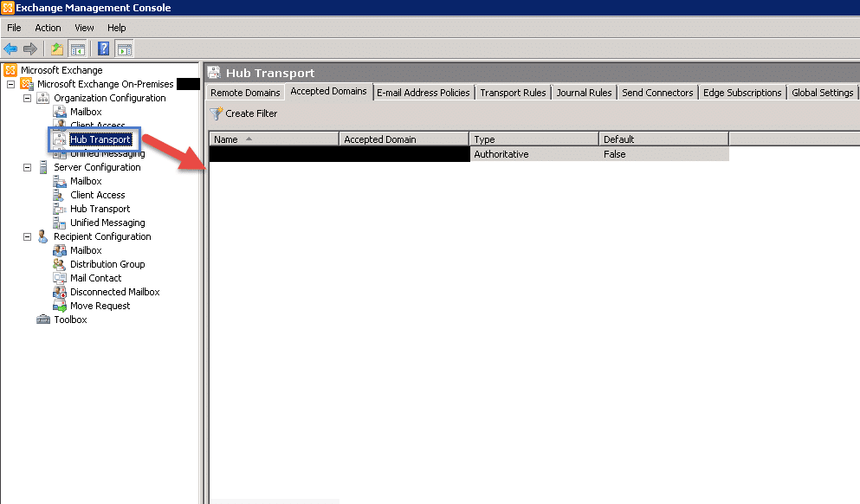The width and height of the screenshot is (860, 504).
Task: Click the Microsoft Exchange On-Premises icon
Action: point(27,84)
